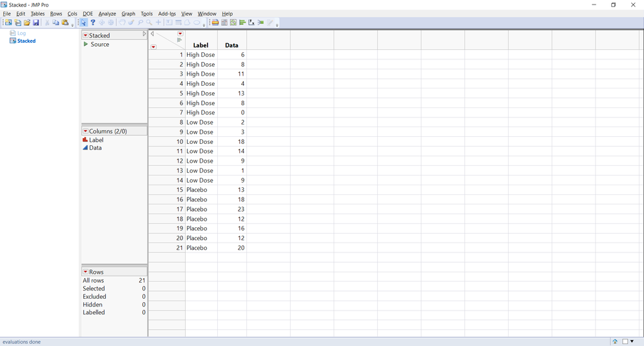The image size is (644, 346).
Task: Click the home window icon in status bar
Action: click(x=615, y=341)
